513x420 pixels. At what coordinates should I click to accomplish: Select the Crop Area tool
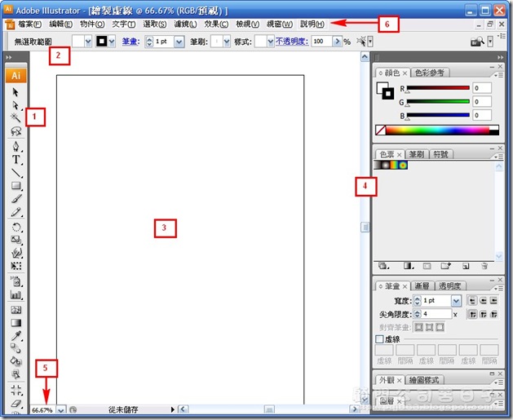click(x=16, y=390)
